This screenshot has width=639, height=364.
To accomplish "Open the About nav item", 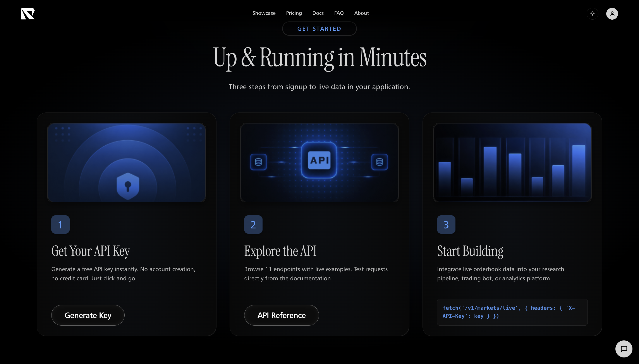I will [361, 13].
